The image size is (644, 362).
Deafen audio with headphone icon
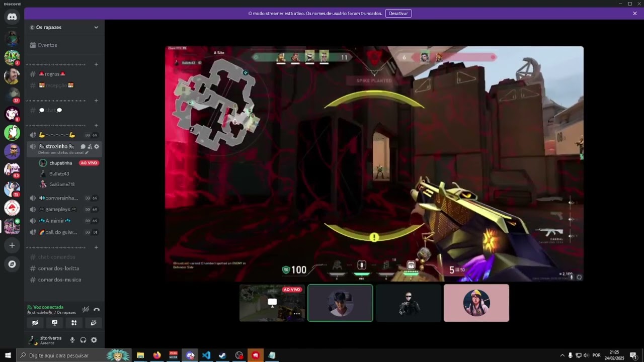click(83, 340)
